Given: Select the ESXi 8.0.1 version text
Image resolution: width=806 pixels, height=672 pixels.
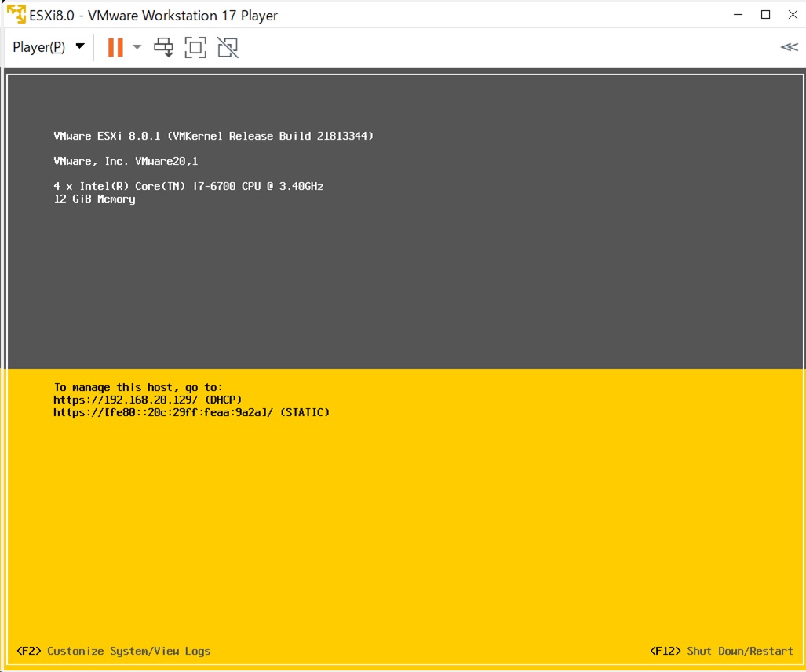Looking at the screenshot, I should pyautogui.click(x=213, y=136).
